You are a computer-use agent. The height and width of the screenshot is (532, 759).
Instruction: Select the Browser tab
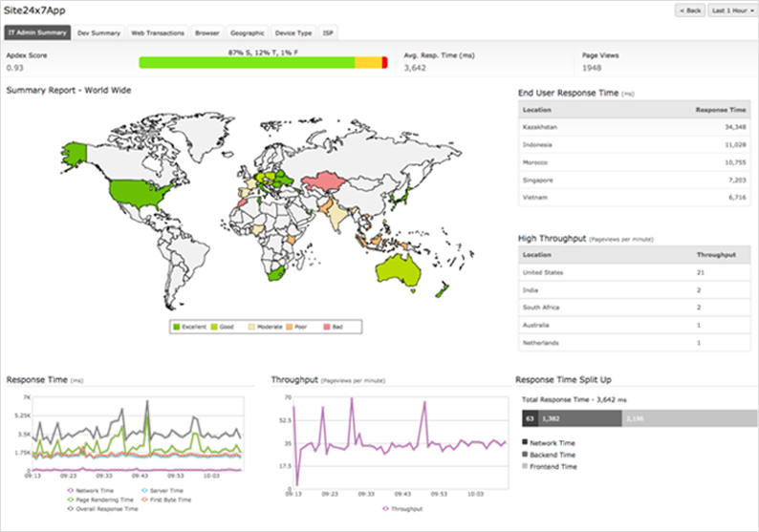(206, 32)
